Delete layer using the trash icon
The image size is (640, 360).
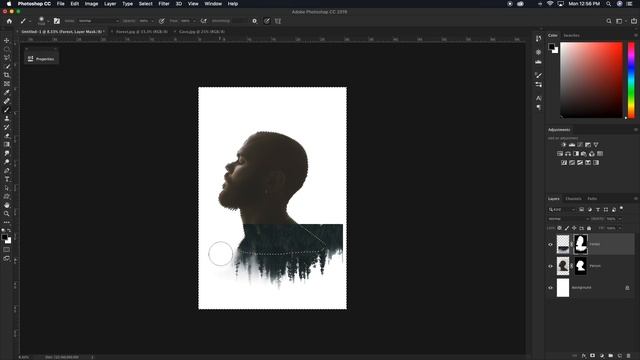pos(628,356)
